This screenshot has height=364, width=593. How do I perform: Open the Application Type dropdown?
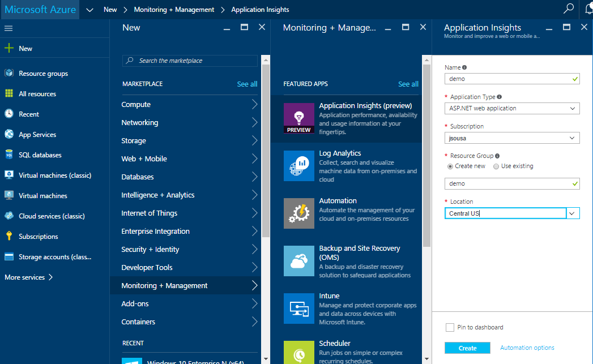512,109
